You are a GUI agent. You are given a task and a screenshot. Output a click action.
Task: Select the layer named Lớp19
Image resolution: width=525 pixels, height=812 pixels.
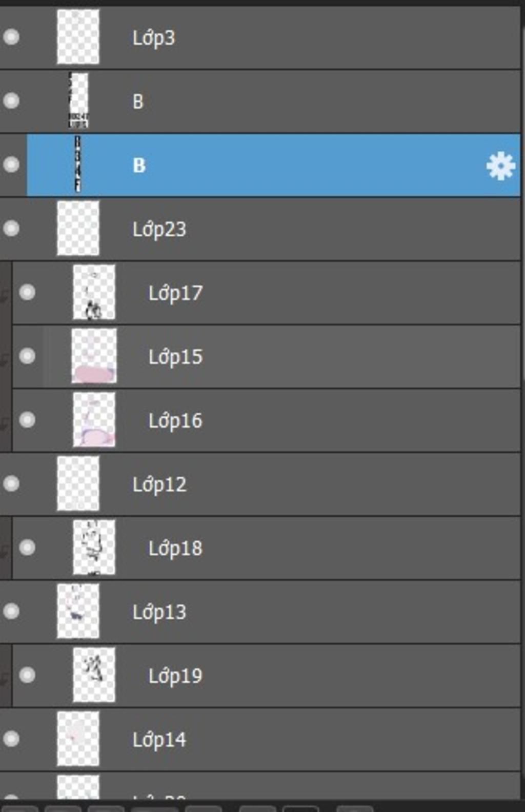175,676
